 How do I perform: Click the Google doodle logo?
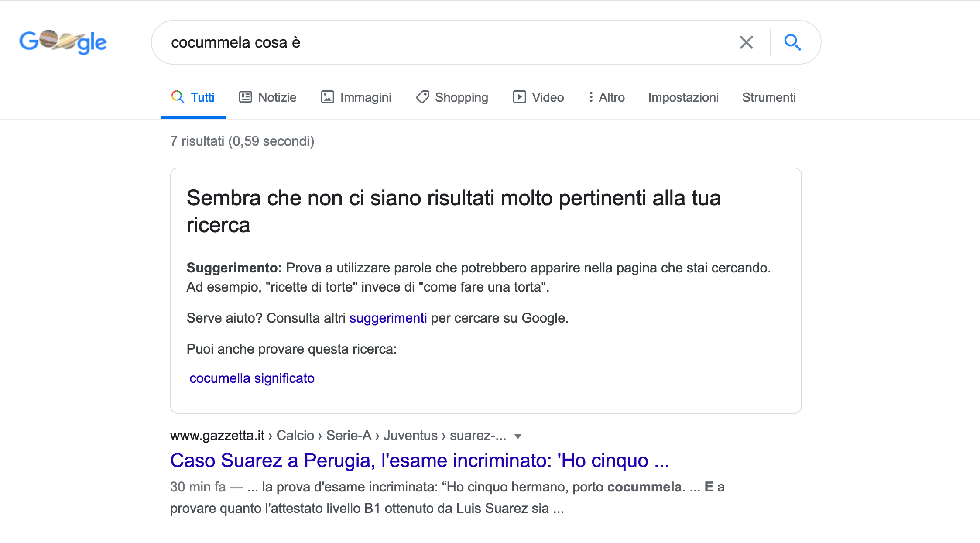[63, 42]
